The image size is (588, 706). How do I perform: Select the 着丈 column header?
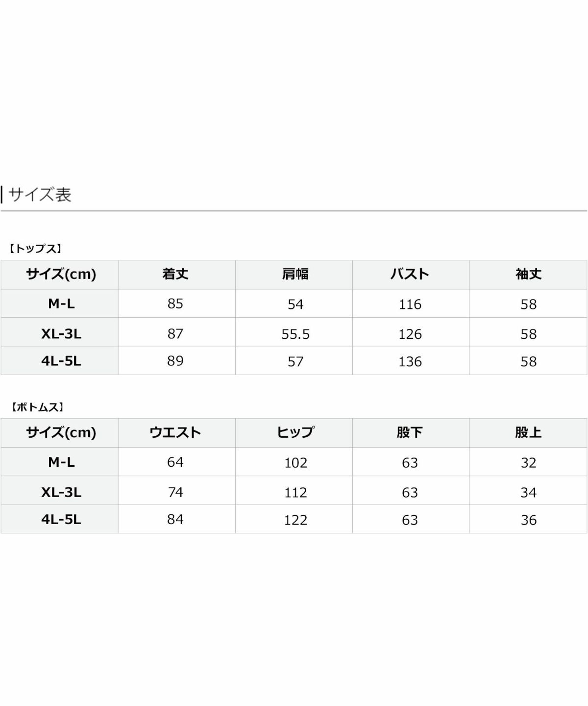[175, 274]
